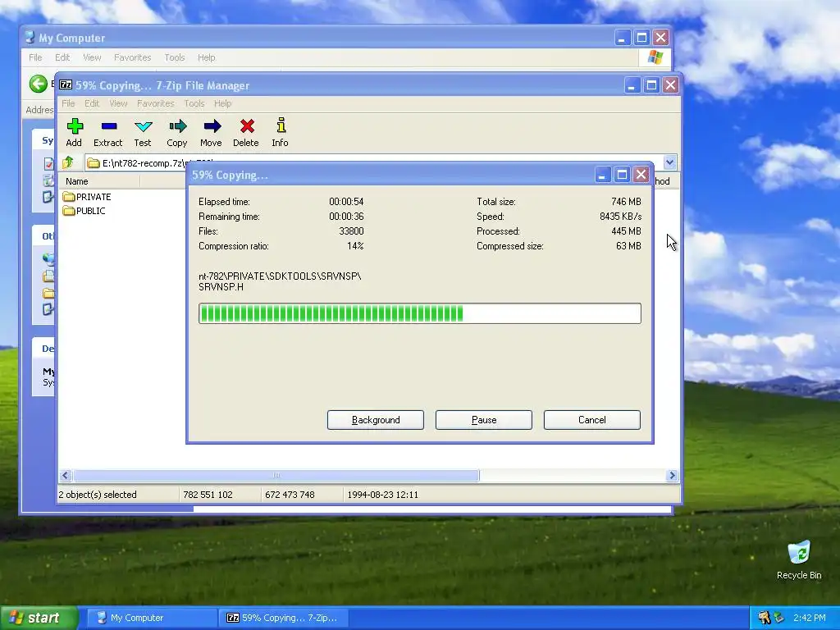This screenshot has height=630, width=840.
Task: Open the Recycle Bin on the desktop
Action: 799,559
